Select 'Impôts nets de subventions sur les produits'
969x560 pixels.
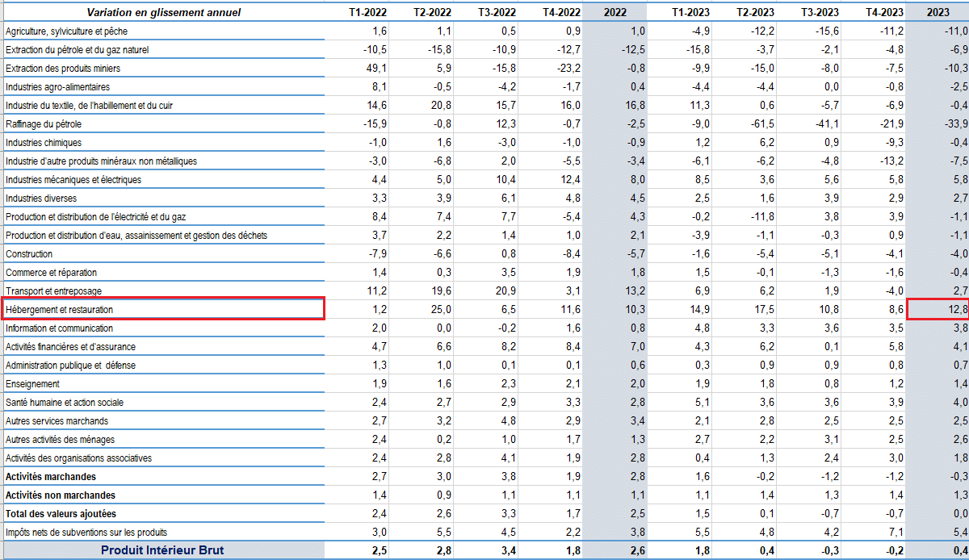(86, 533)
